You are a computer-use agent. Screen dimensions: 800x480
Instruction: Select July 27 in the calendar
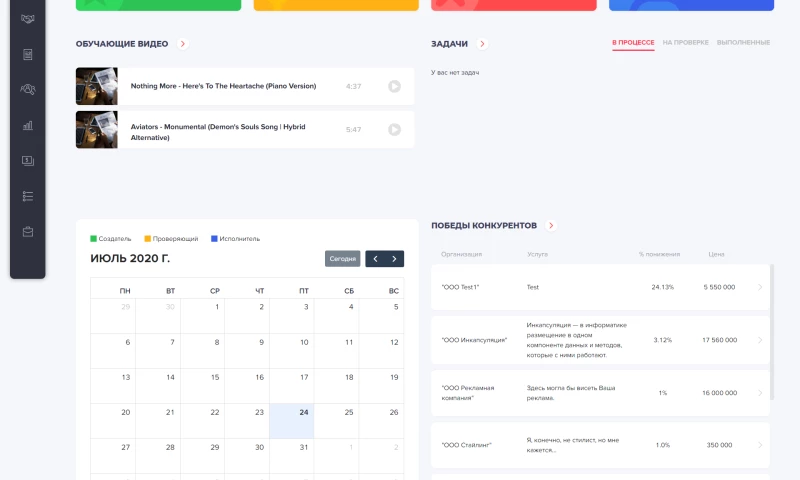coord(113,456)
